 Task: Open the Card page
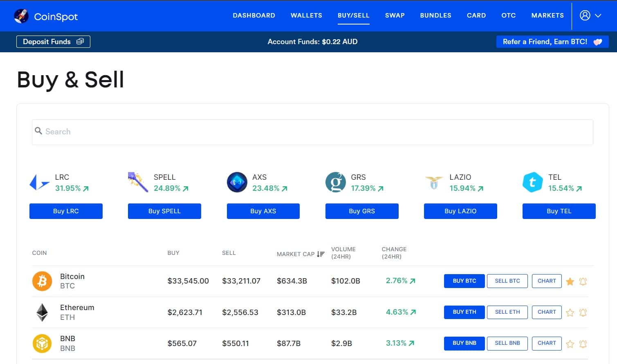(x=476, y=16)
